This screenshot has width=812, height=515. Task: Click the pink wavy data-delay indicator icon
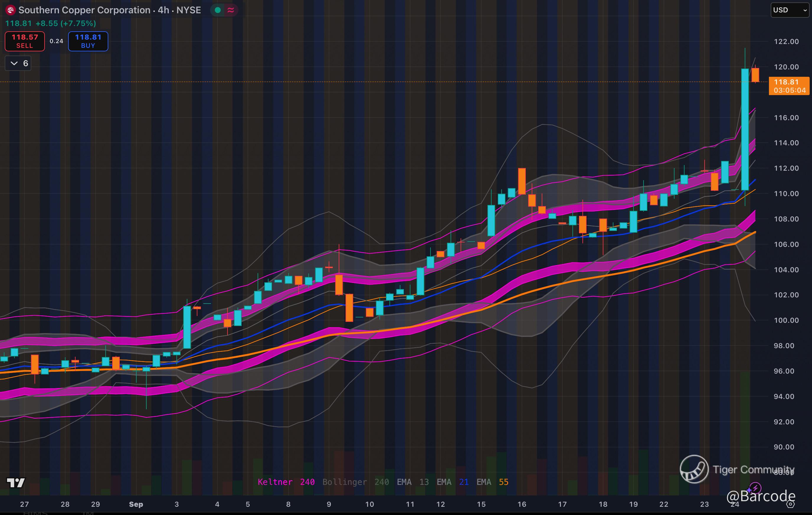(231, 10)
